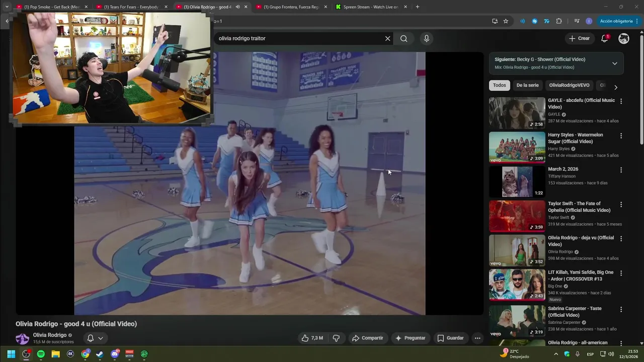Screen dimensions: 644x362
Task: Open more options for Fate of Ophelia video
Action: [621, 205]
